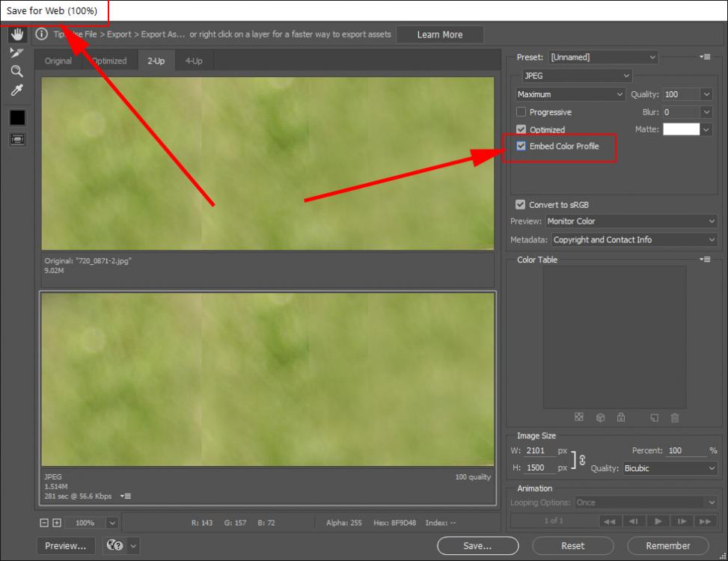Image resolution: width=728 pixels, height=561 pixels.
Task: Select the Hand tool
Action: pos(17,34)
